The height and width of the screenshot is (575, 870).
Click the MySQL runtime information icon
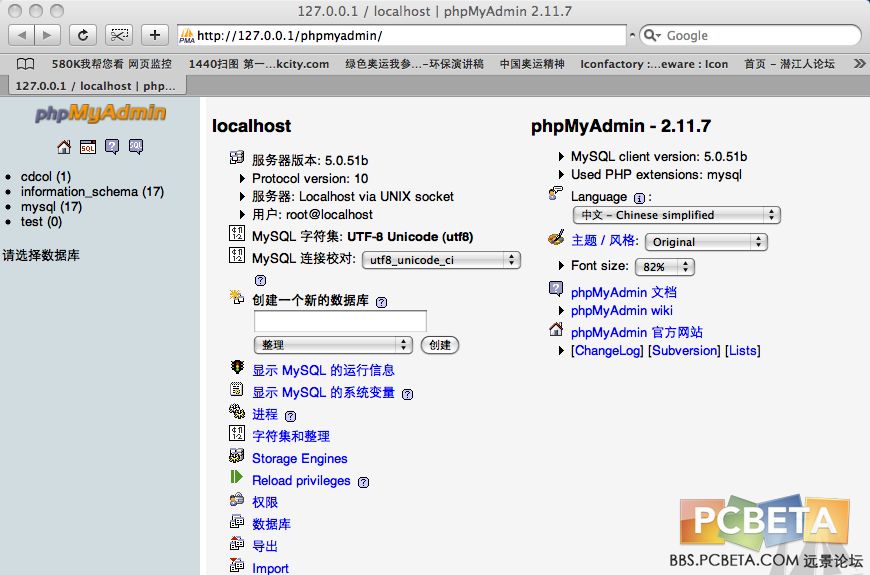237,367
